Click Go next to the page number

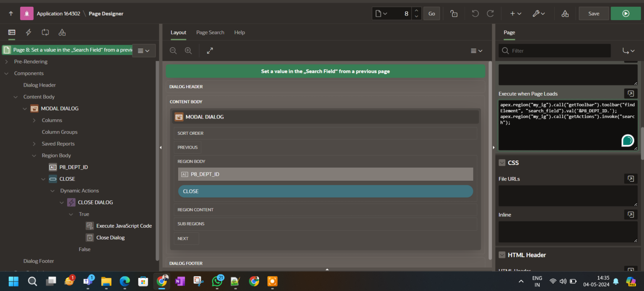431,13
